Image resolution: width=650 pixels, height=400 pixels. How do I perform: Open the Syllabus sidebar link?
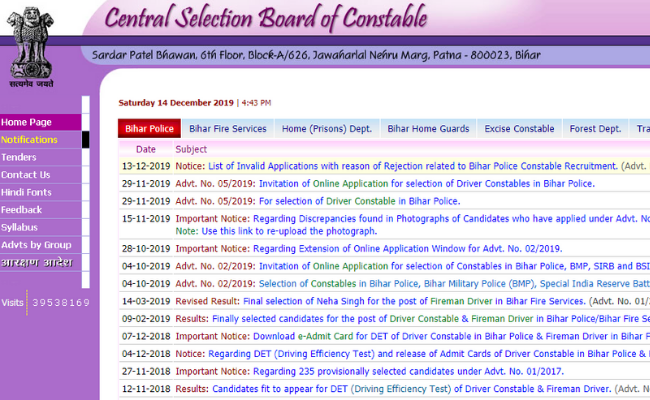tap(20, 227)
